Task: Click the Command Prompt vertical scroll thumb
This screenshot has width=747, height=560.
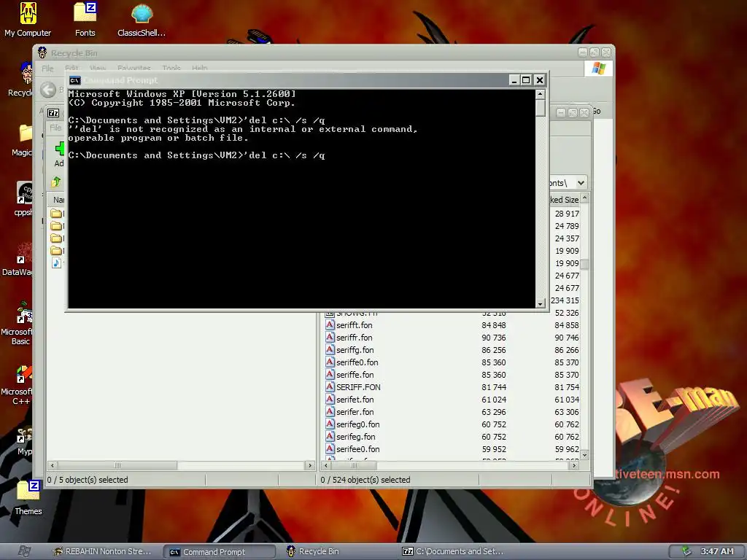Action: (x=541, y=108)
